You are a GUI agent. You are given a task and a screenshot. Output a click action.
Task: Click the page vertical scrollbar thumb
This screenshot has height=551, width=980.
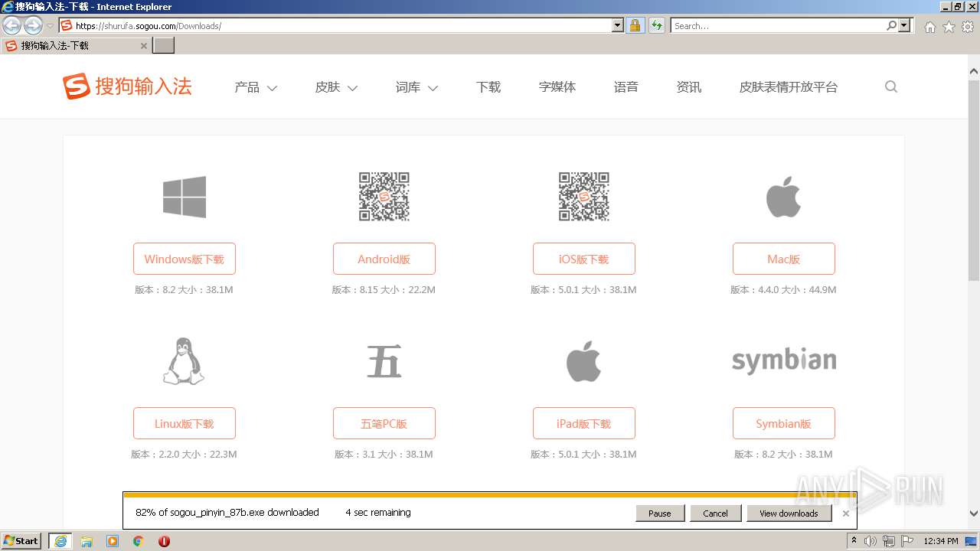(x=974, y=179)
